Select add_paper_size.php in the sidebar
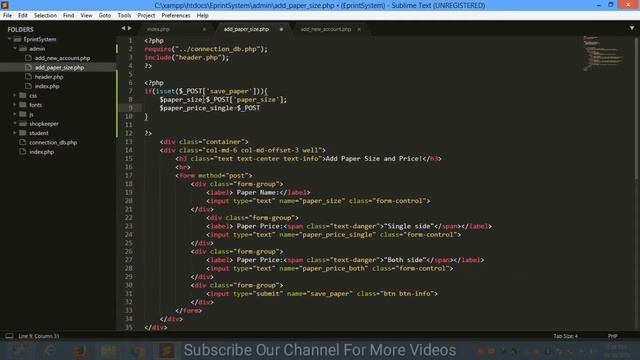Image resolution: width=640 pixels, height=360 pixels. (58, 67)
